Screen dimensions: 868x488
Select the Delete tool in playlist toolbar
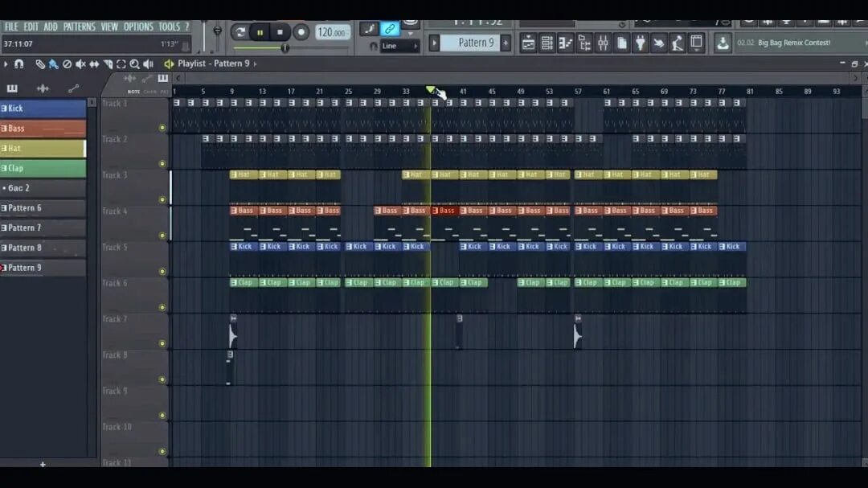(x=67, y=64)
